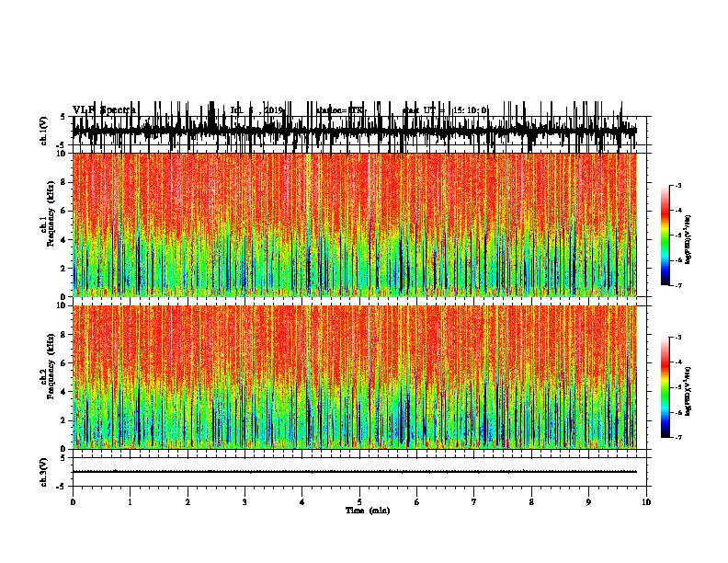Image resolution: width=728 pixels, height=563 pixels.
Task: Select the ch.3 flat waveform trace
Action: (355, 472)
